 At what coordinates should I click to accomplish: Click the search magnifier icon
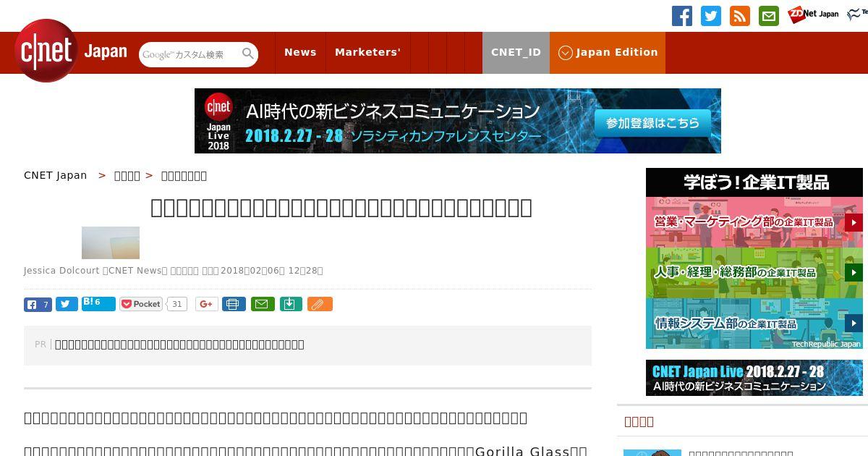(248, 54)
